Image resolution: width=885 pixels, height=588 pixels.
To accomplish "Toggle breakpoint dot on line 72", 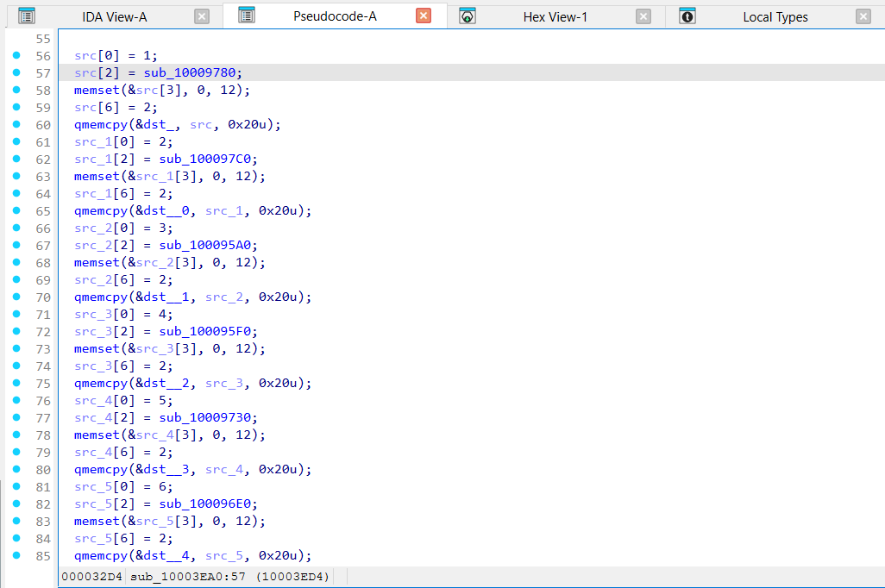I will click(16, 331).
